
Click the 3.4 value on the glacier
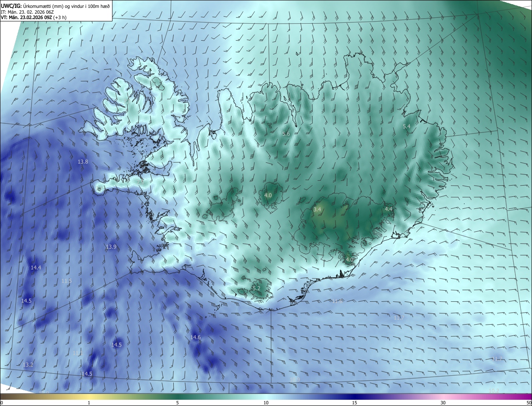(317, 210)
